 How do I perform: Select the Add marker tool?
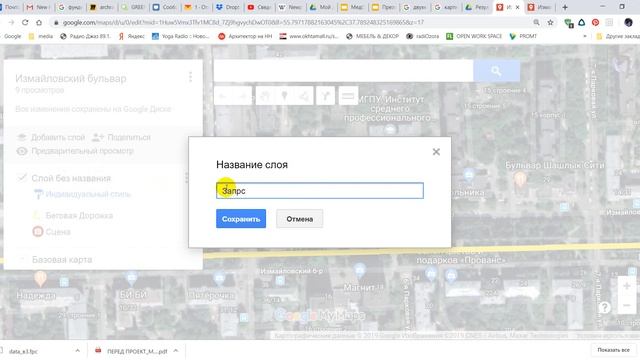pos(284,96)
